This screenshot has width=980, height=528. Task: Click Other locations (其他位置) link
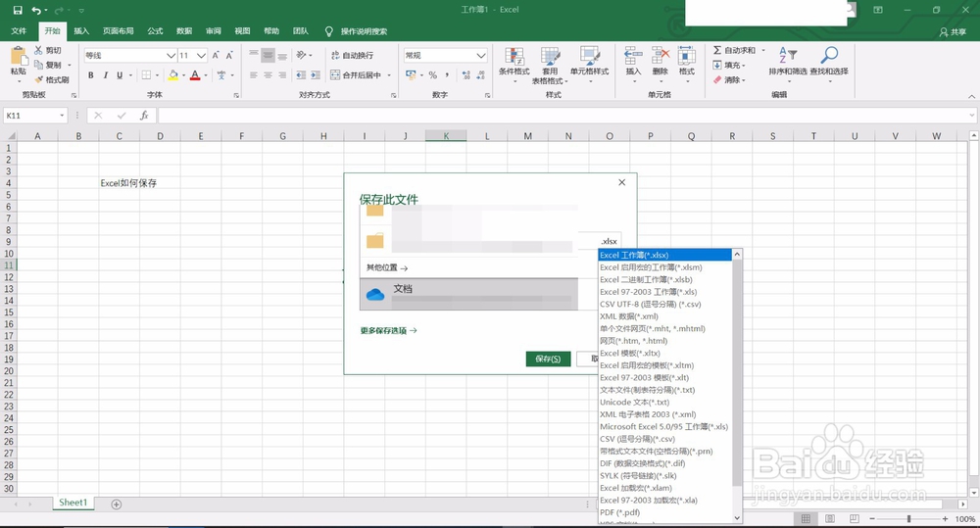coord(387,267)
